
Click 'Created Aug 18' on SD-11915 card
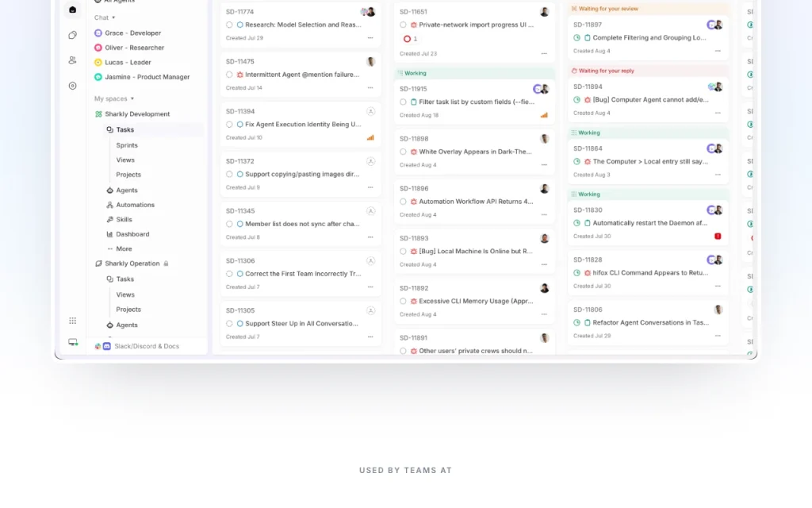(x=419, y=115)
